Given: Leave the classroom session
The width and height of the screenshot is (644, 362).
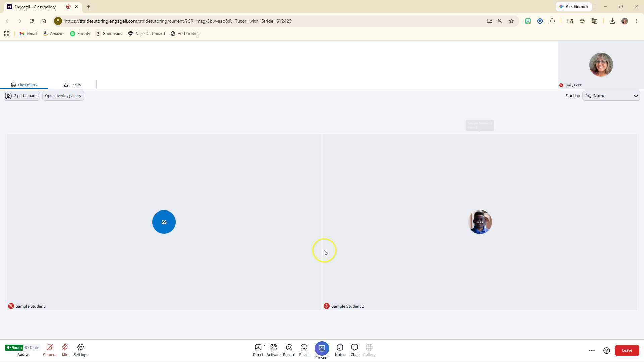Looking at the screenshot, I should 627,350.
